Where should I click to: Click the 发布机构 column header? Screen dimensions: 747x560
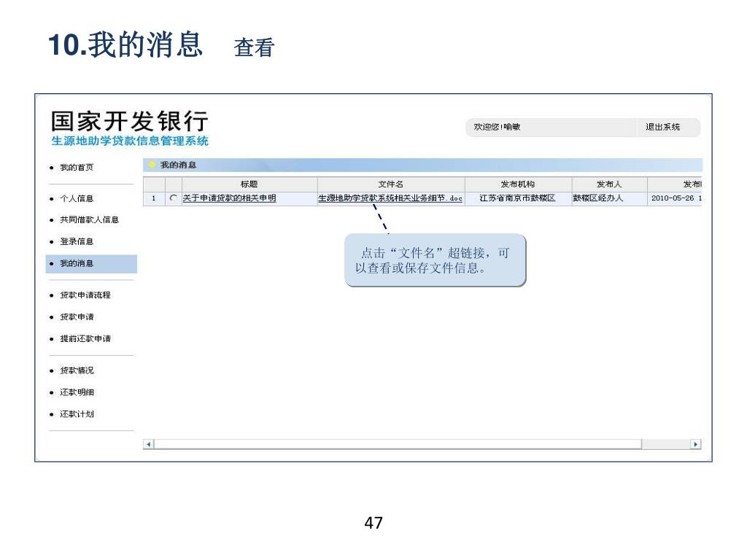tap(518, 184)
